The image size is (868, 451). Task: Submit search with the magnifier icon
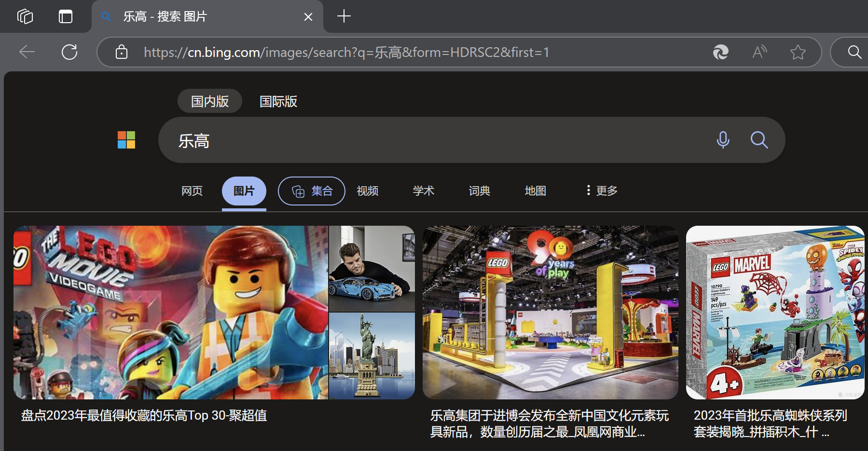coord(759,140)
